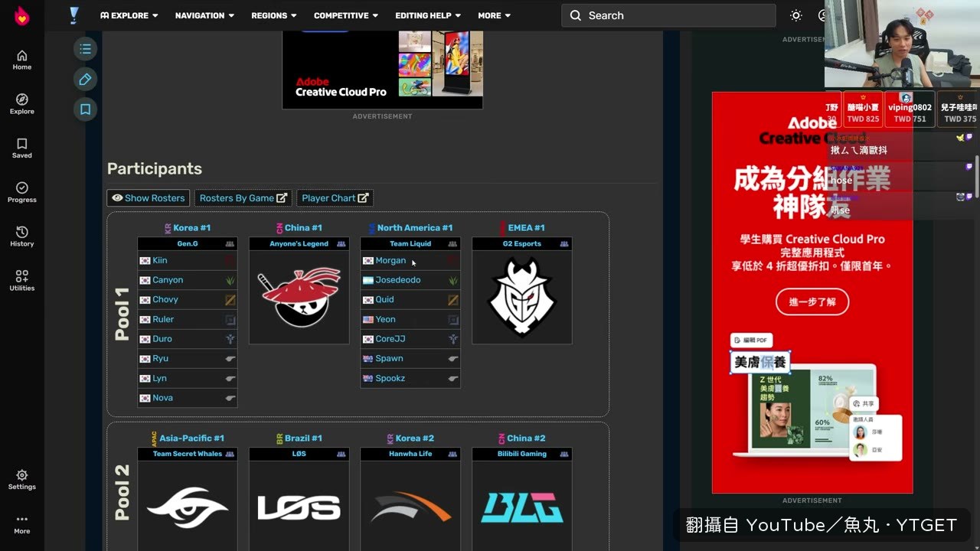Open the Home sidebar icon
This screenshot has height=551, width=980.
point(22,60)
